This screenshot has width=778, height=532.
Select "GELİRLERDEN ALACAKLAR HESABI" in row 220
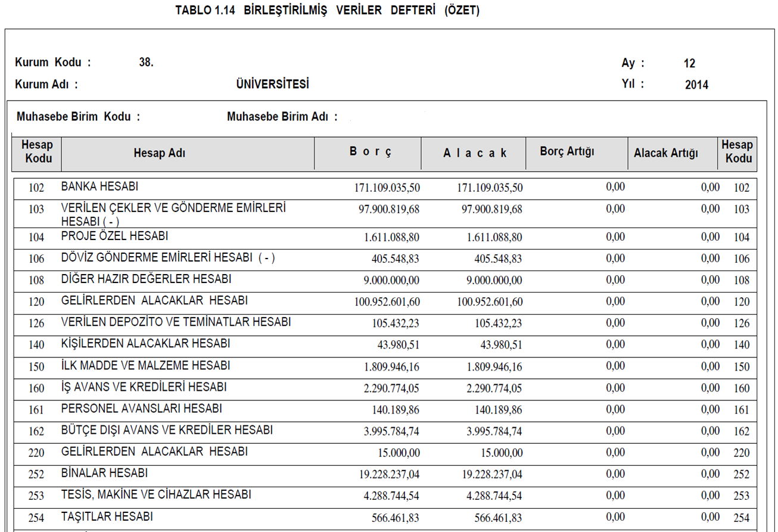(x=154, y=451)
